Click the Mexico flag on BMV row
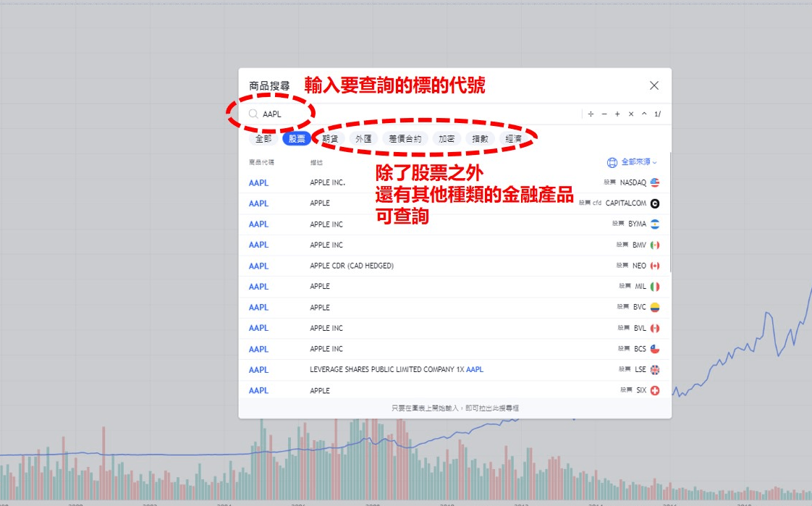 654,245
